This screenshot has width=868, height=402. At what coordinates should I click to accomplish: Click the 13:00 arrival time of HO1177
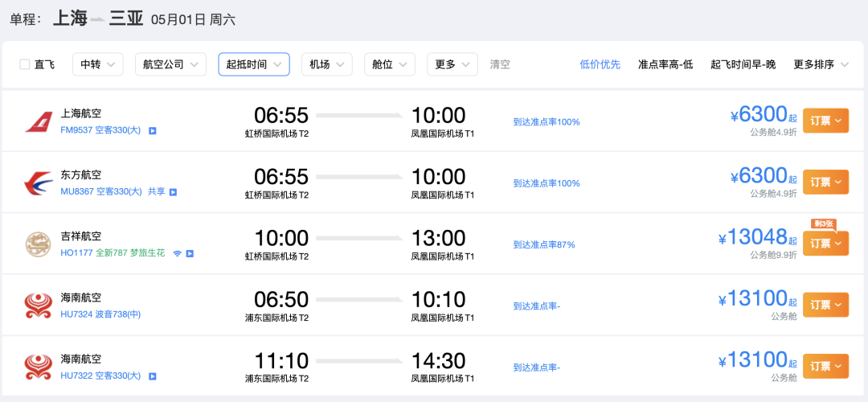(x=439, y=238)
